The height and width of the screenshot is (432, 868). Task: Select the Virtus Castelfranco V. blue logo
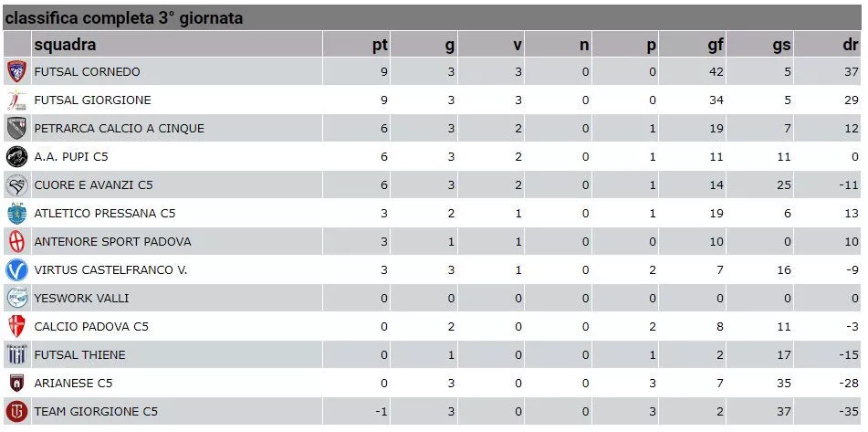click(x=16, y=270)
